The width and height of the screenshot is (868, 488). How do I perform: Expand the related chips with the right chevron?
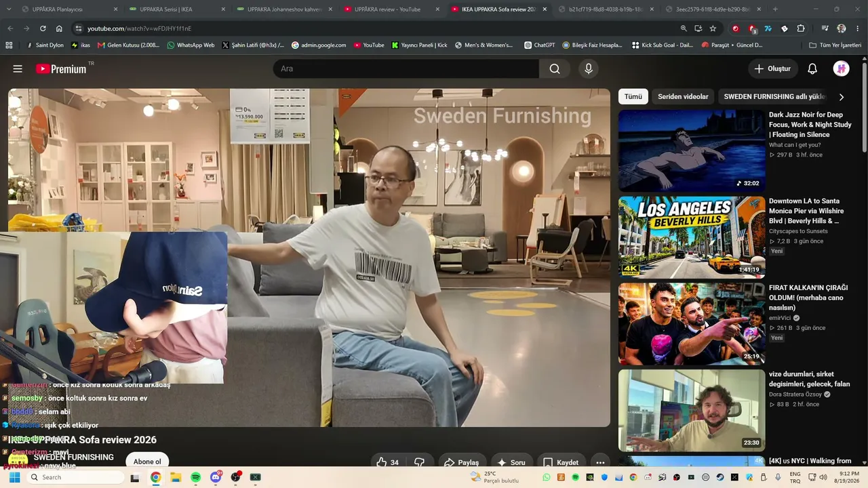click(x=842, y=97)
